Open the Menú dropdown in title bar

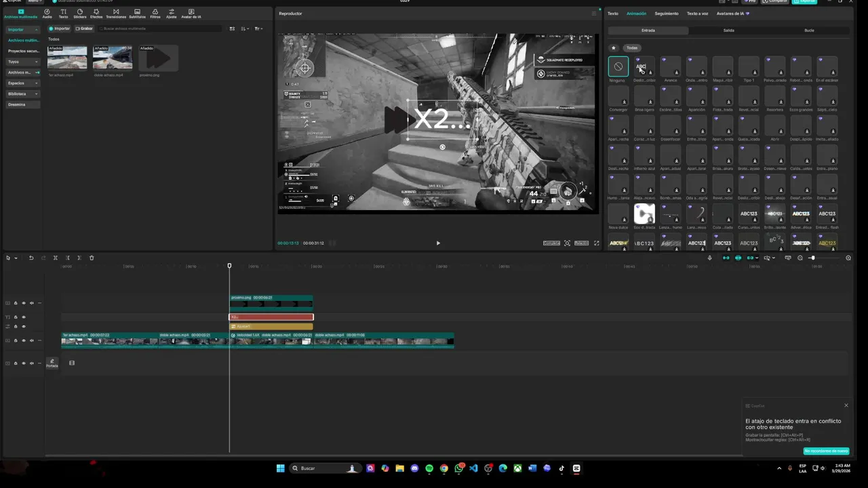pyautogui.click(x=33, y=1)
